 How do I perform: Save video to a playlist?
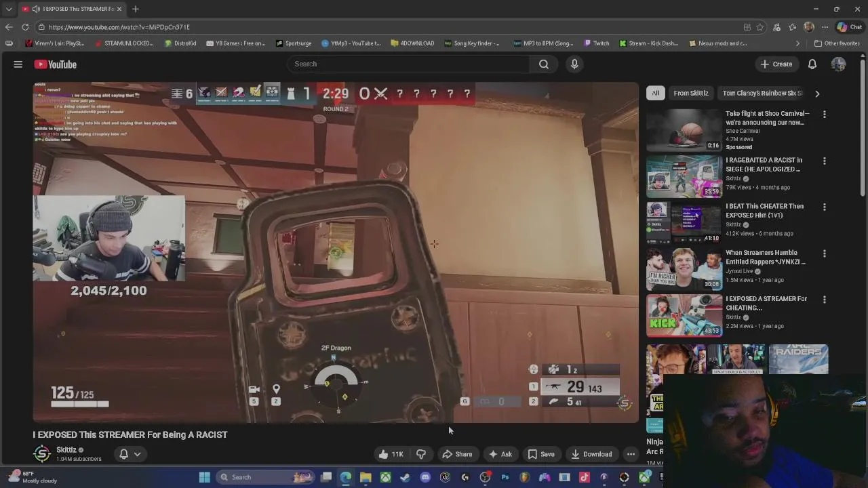tap(541, 454)
